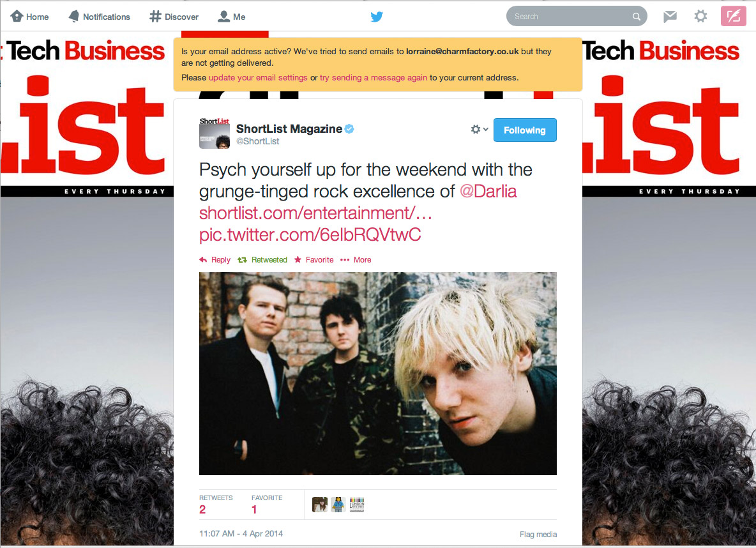Open direct messages envelope icon
Screen dimensions: 756x548
[670, 17]
